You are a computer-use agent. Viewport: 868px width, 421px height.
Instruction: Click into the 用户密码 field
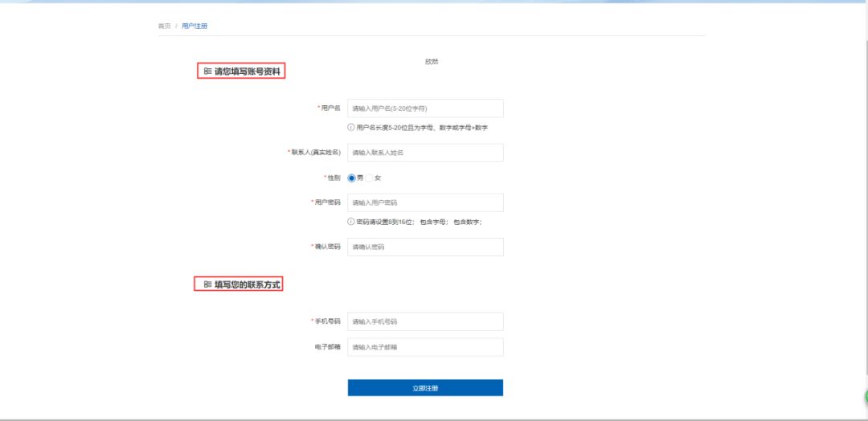click(425, 202)
